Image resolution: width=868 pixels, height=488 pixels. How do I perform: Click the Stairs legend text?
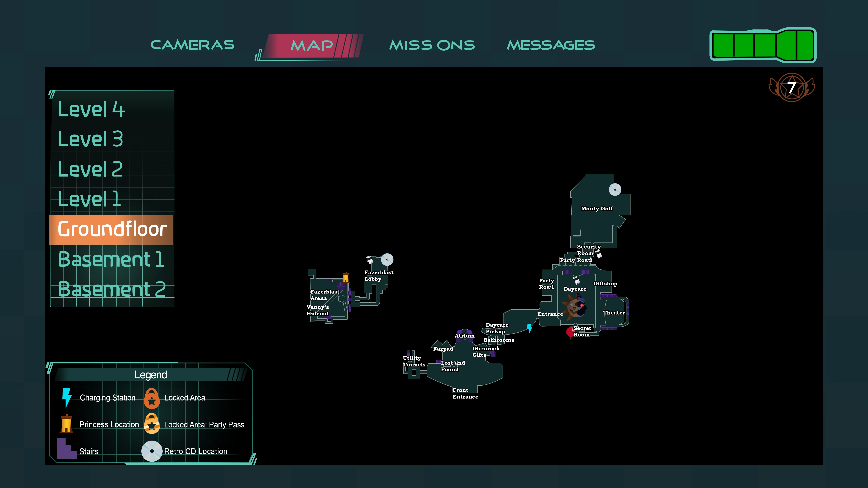click(x=89, y=451)
